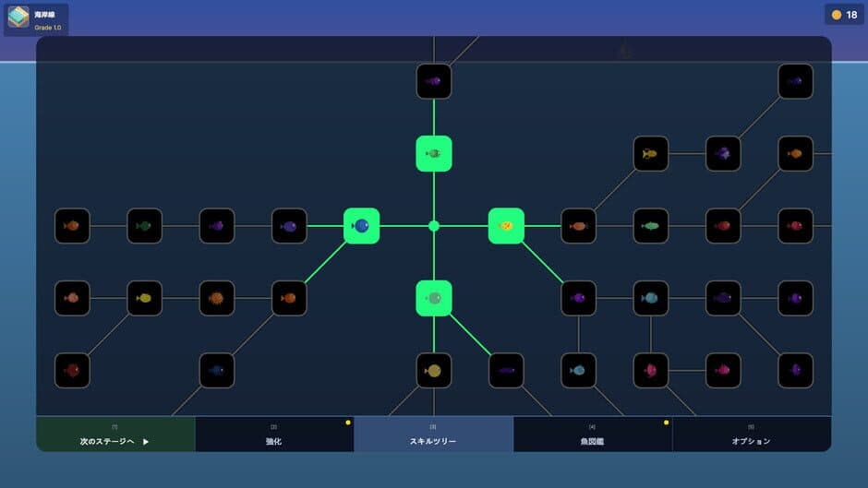Select the locked orange fish node right of the unlocked yellow fish
The image size is (868, 488).
click(578, 226)
